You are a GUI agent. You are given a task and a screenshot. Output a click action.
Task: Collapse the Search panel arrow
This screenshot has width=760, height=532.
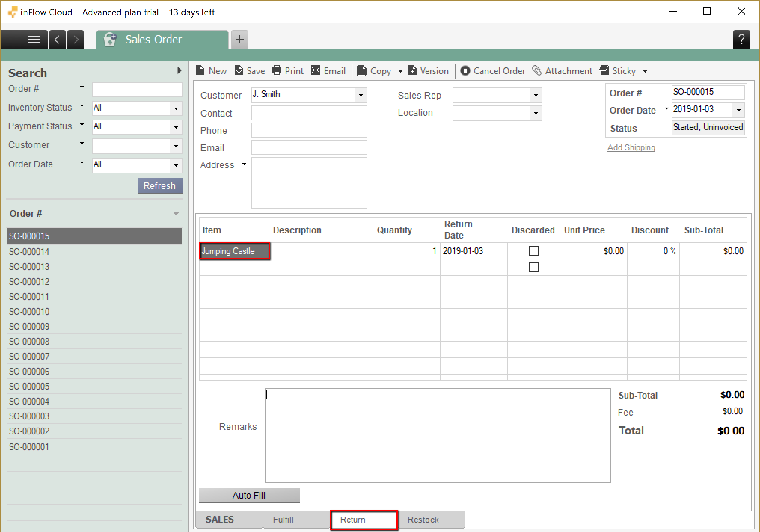point(180,70)
